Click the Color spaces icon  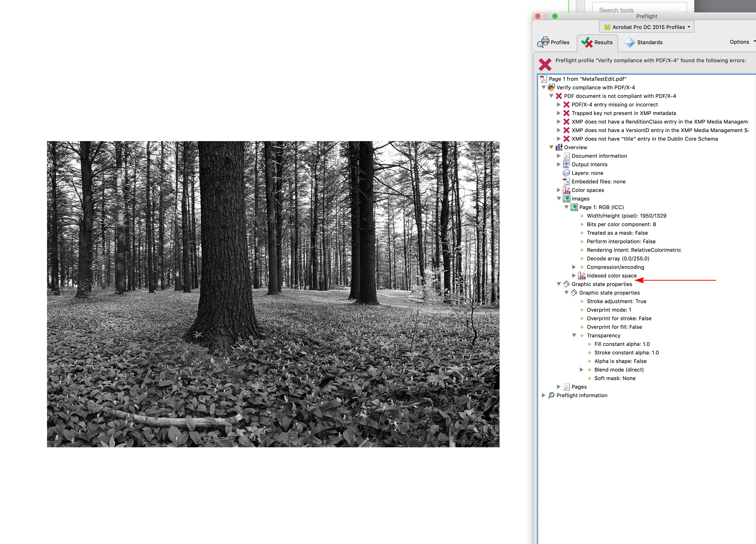[x=566, y=190]
